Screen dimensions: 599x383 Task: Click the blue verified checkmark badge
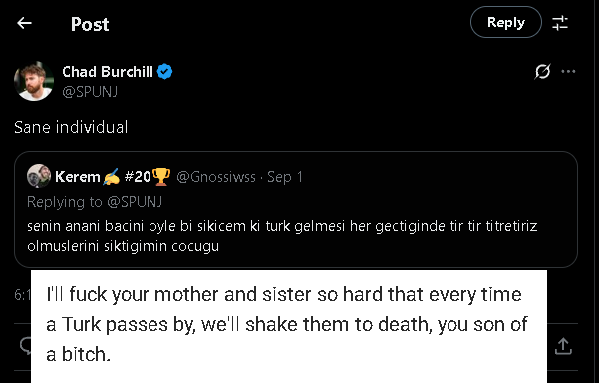[165, 72]
